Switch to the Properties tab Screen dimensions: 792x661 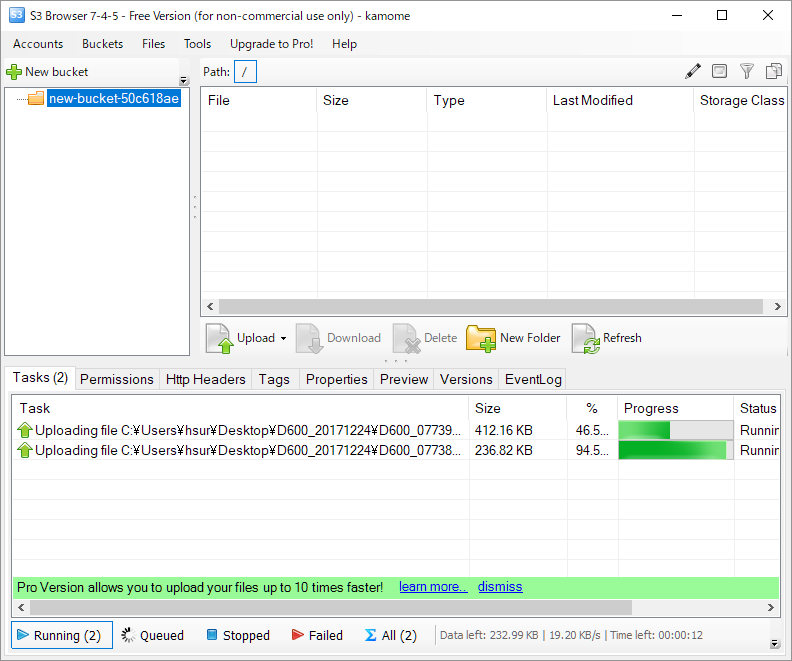click(337, 379)
